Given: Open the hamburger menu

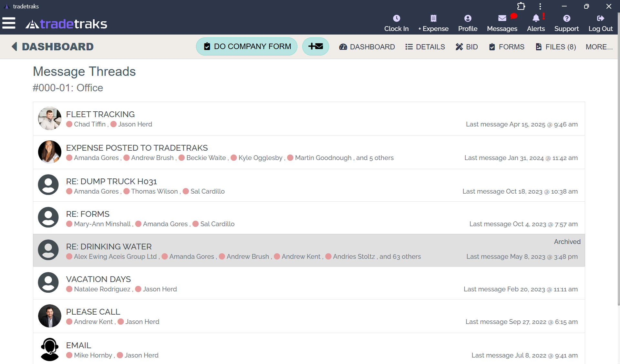Looking at the screenshot, I should click(9, 23).
